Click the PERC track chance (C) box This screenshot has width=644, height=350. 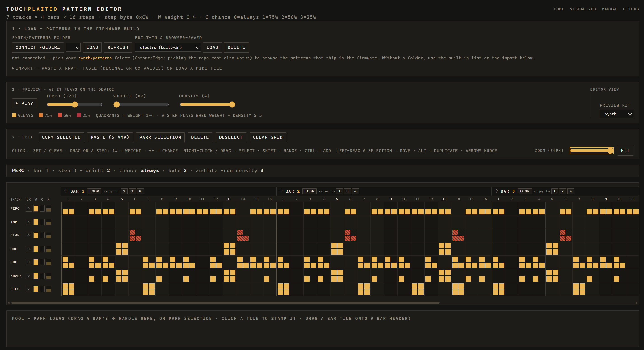tap(42, 208)
